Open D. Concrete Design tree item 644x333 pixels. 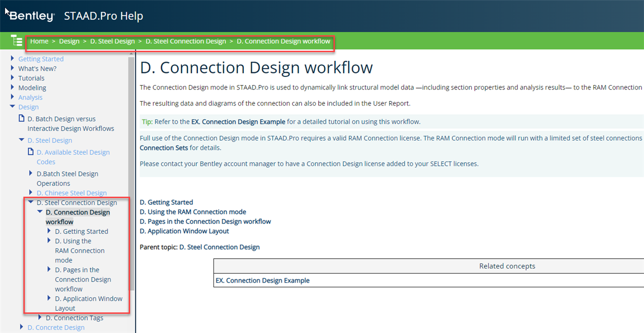click(56, 327)
